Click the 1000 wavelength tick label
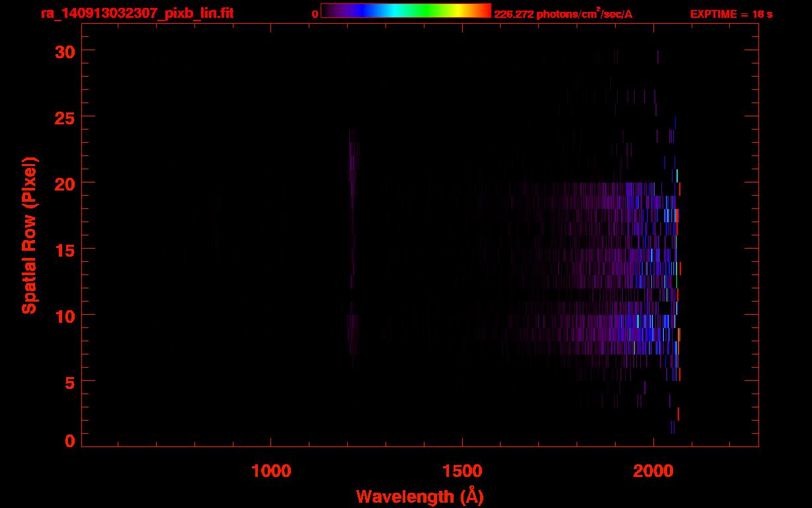 pos(271,471)
